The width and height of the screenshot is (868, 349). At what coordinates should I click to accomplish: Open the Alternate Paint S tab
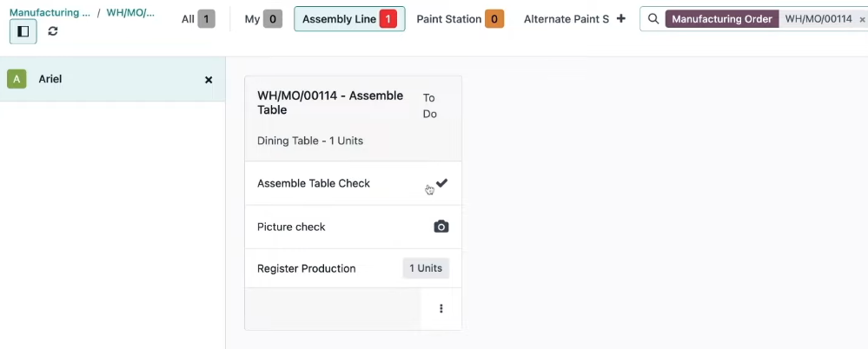coord(567,19)
